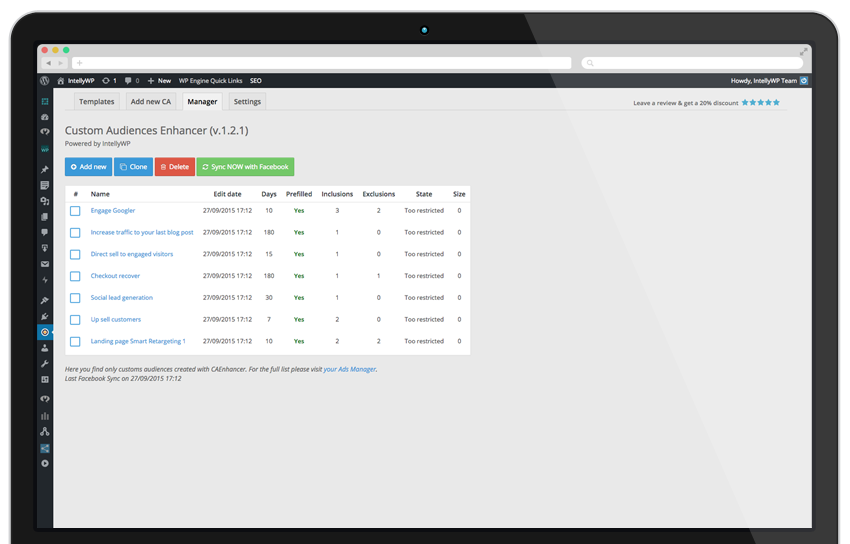Viewport: 850px width, 544px height.
Task: Click the five-star review rating
Action: (x=761, y=102)
